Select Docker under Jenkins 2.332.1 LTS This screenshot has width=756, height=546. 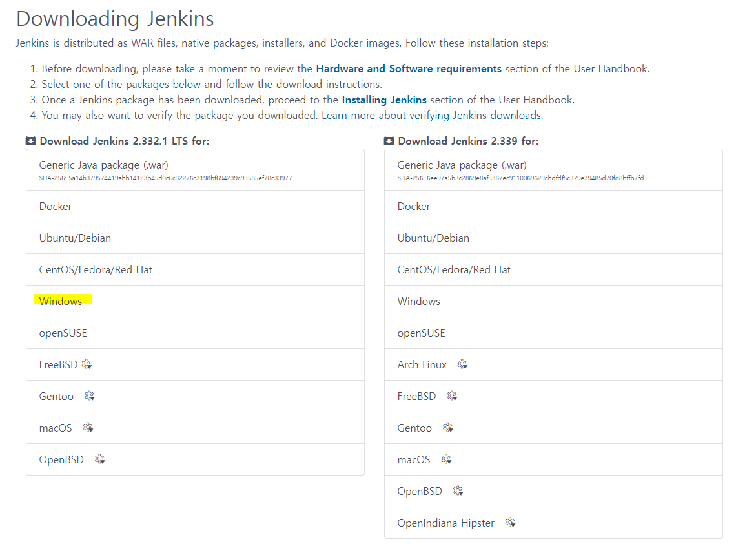coord(195,206)
